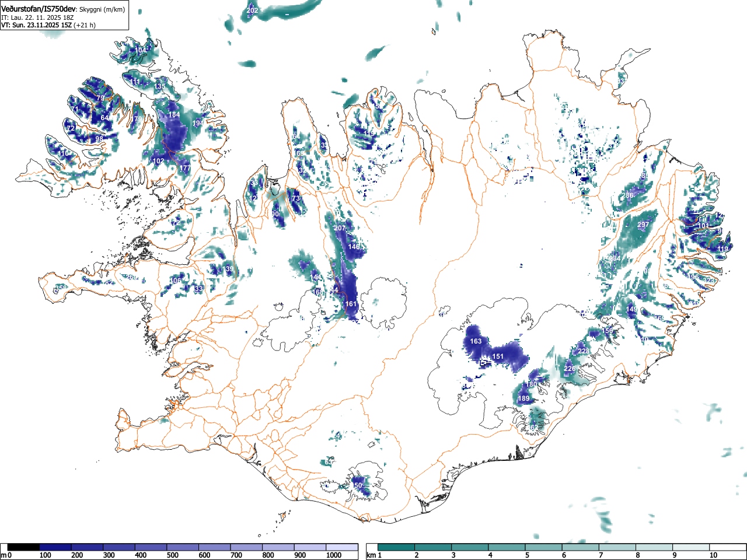Select the 9–10 km palest legend swatch
Viewport: 747px width, 560px height.
pos(690,547)
